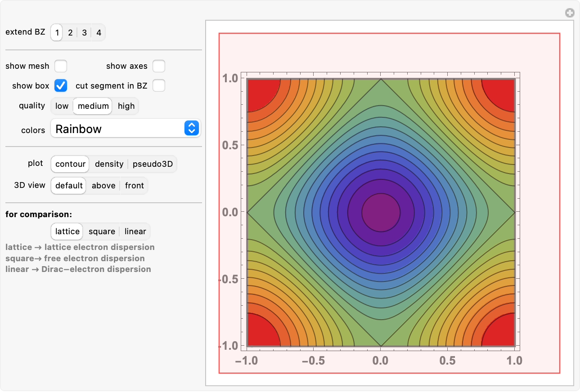Select lattice comparison dispersion
This screenshot has height=392, width=580.
(67, 232)
